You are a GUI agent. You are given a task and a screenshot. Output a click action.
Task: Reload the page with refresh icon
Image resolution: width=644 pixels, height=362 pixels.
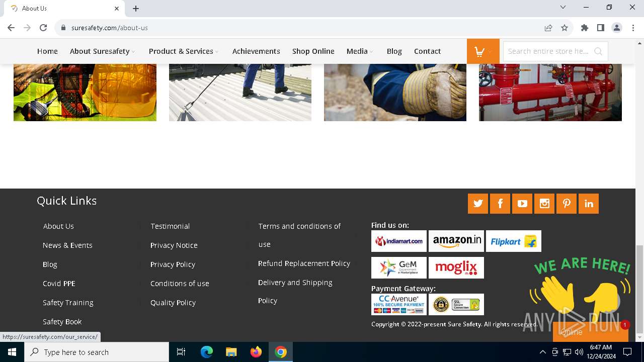[x=43, y=28]
